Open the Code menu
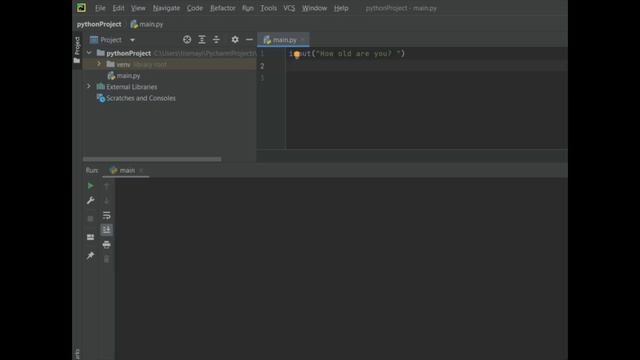The image size is (640, 360). point(195,8)
